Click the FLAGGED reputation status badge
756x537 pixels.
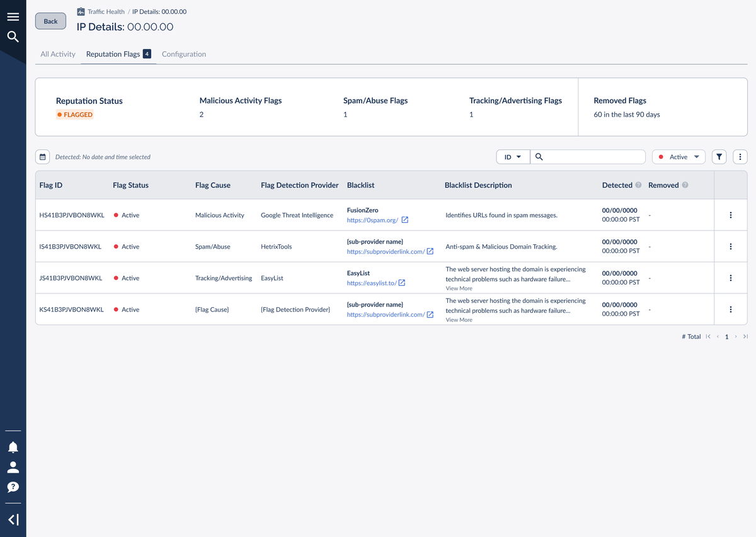click(75, 115)
